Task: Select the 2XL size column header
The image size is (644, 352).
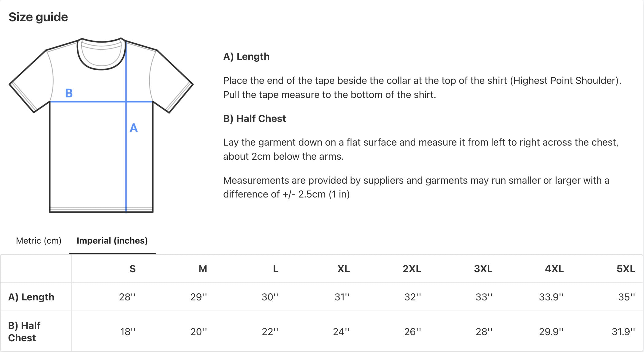Action: [412, 269]
